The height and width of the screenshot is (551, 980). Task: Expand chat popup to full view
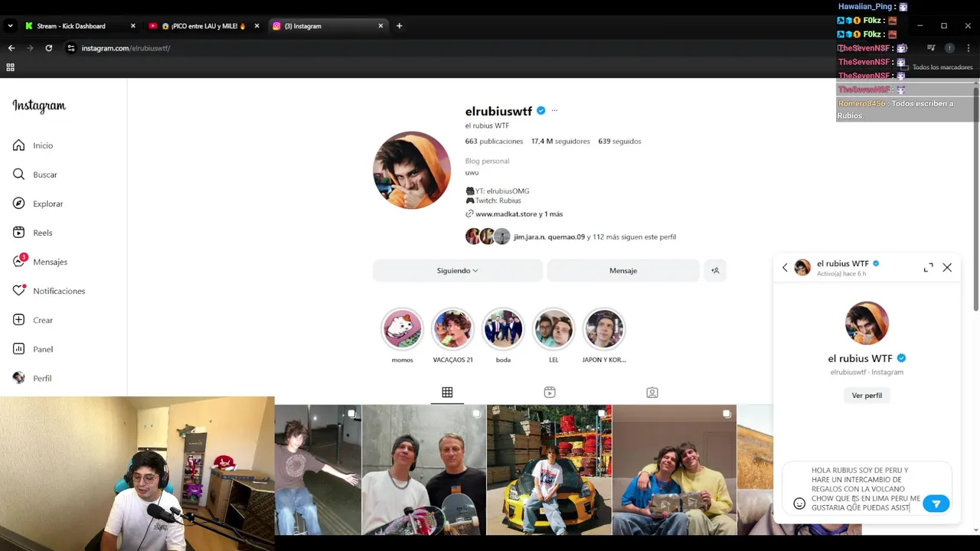[x=928, y=267]
